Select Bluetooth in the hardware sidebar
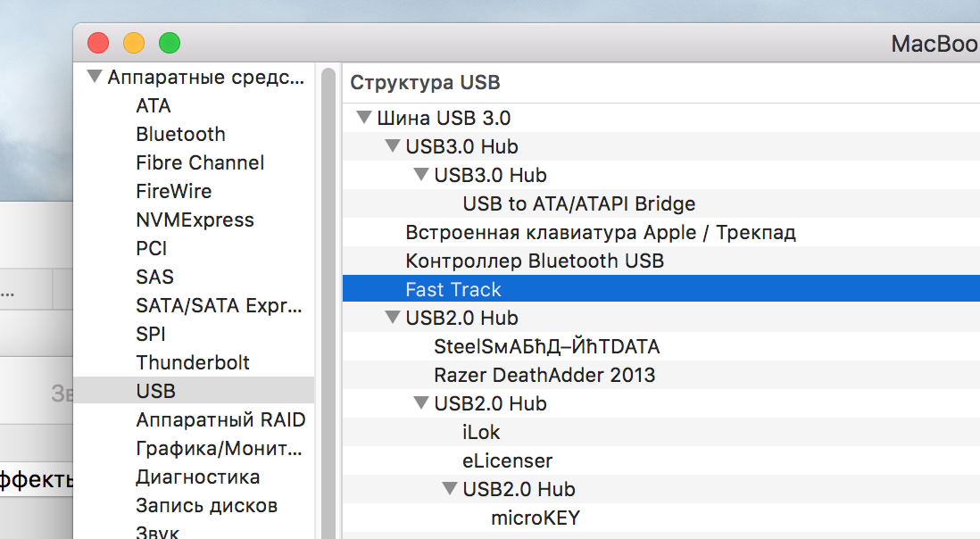Viewport: 980px width, 539px height. coord(180,134)
